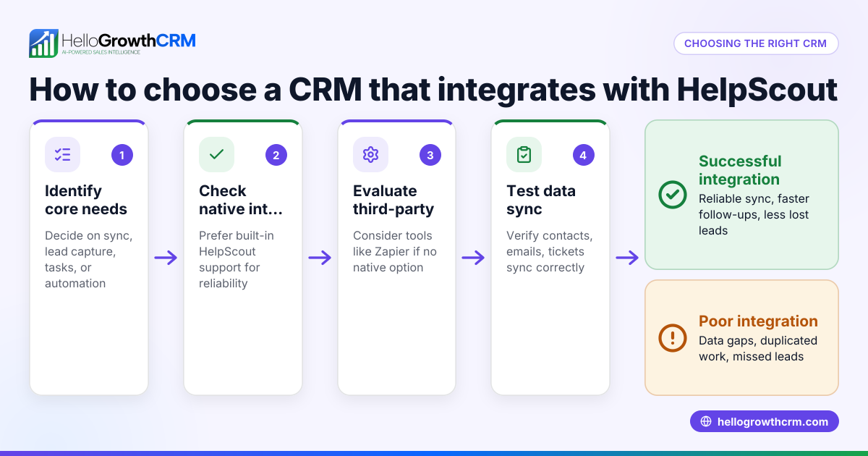868x456 pixels.
Task: Click the 'Successful integration' title
Action: coord(740,170)
